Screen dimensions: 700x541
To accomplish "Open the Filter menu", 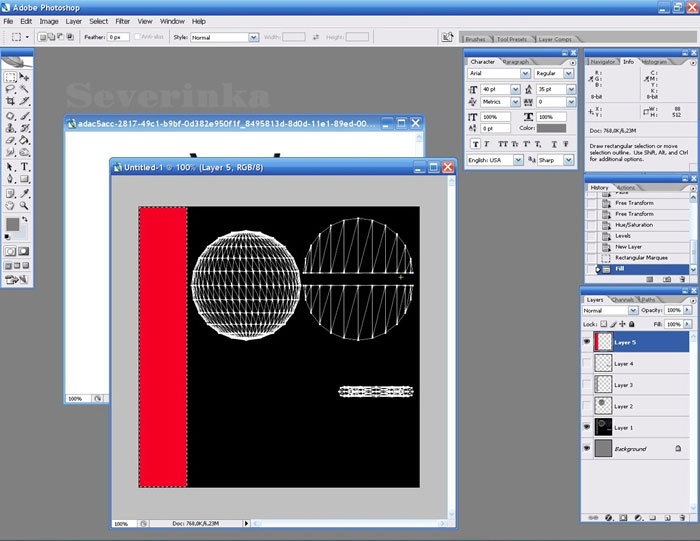I will click(x=122, y=20).
